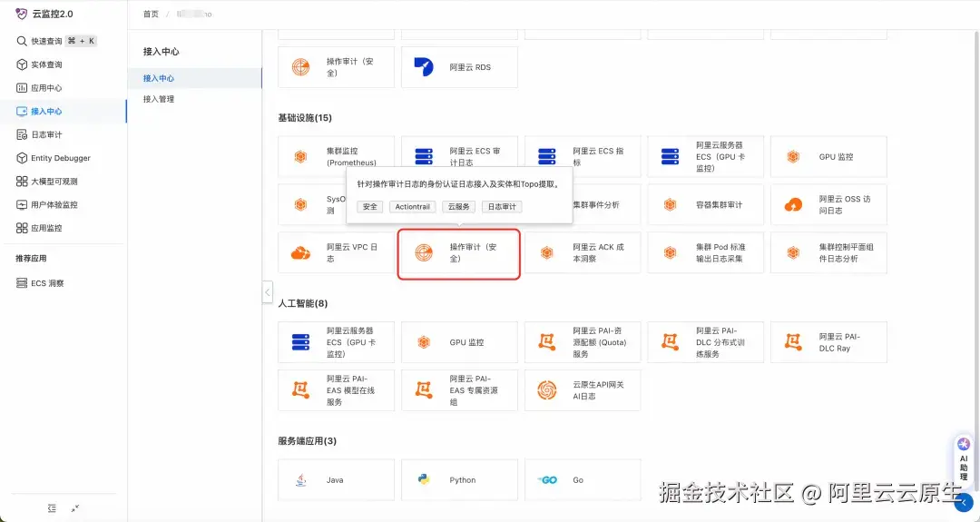Click the 云服务 tag in the tooltip
This screenshot has width=980, height=522.
click(x=459, y=207)
